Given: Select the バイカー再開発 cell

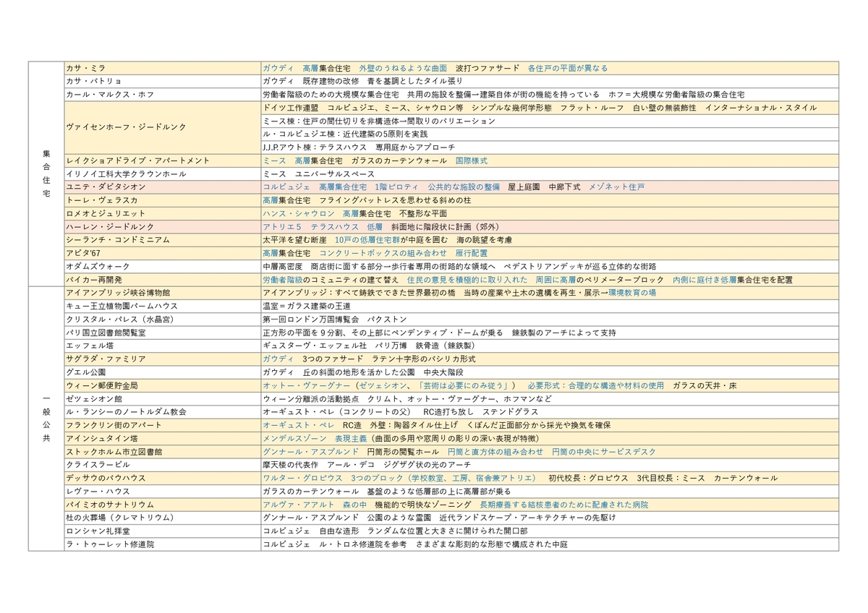Looking at the screenshot, I should tap(162, 279).
